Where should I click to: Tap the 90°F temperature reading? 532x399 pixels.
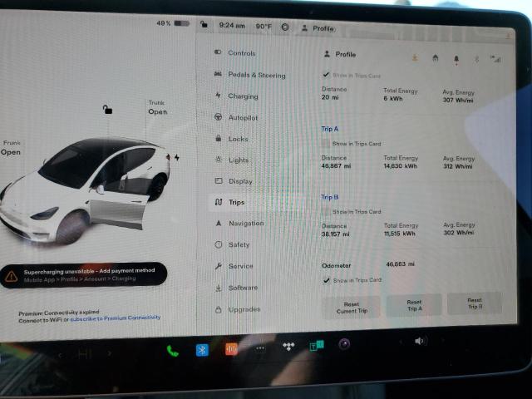click(264, 26)
